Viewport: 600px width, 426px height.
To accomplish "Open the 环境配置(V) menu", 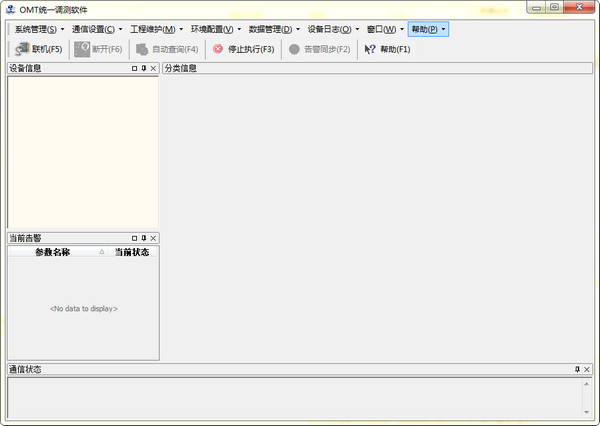I will pyautogui.click(x=212, y=29).
